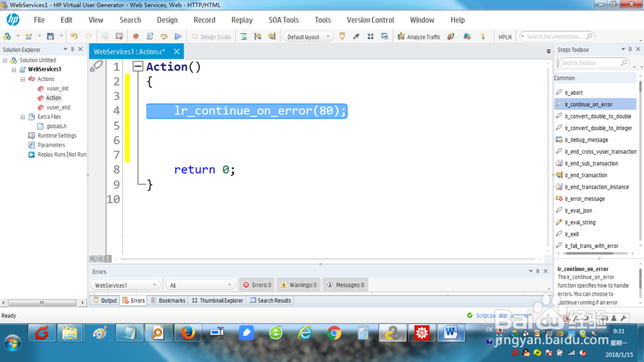The width and height of the screenshot is (644, 362).
Task: Click the bookmark shield icon after layout dropdown
Action: coord(342,36)
